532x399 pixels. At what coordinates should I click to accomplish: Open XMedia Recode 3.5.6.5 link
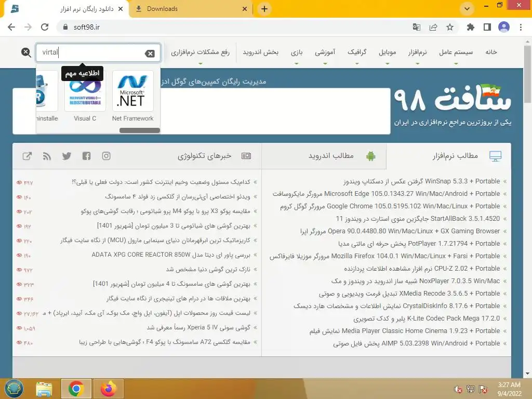tap(409, 294)
